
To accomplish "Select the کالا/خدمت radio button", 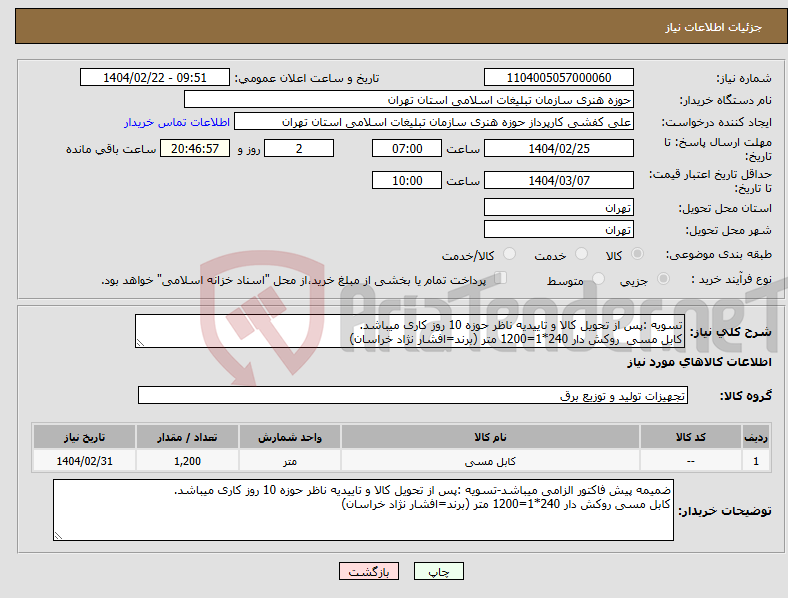I will coord(509,254).
